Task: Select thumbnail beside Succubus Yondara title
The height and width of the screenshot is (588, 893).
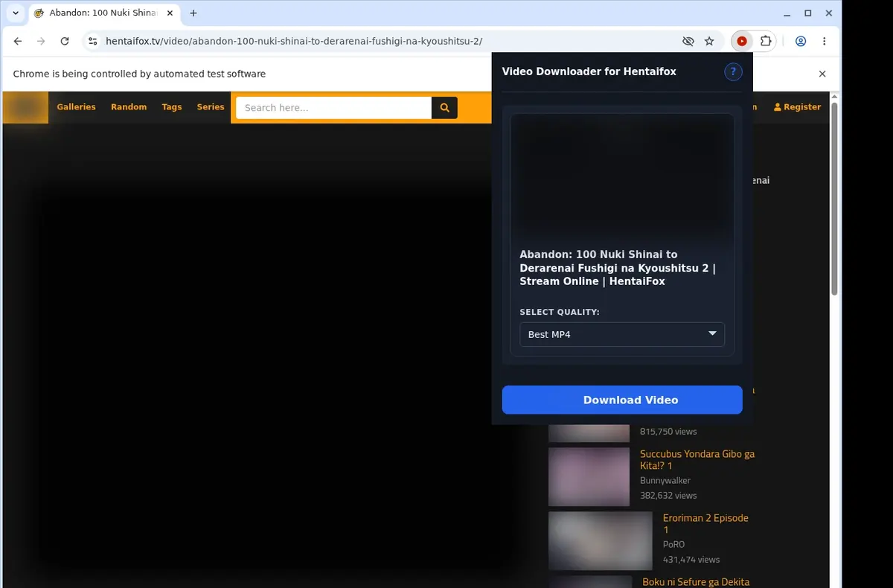Action: [x=589, y=476]
